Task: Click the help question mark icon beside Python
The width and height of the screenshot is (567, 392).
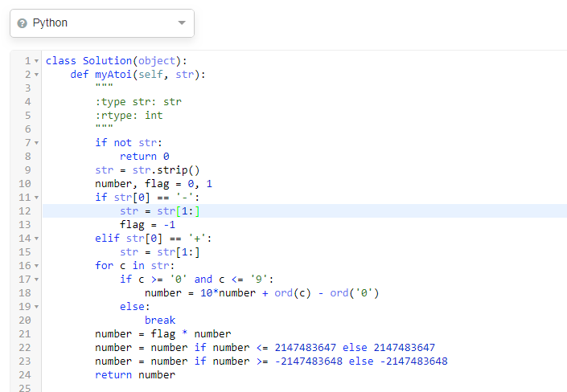Action: (22, 23)
